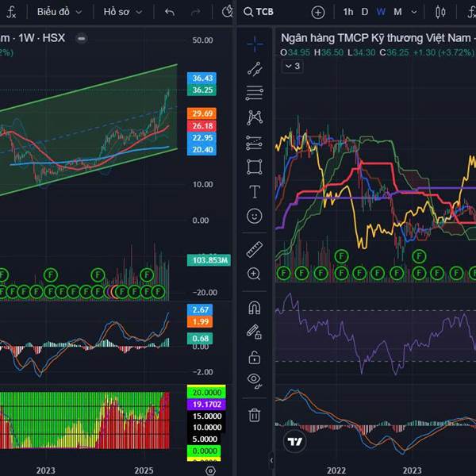The image size is (476, 476).
Task: Switch to 1h timeframe
Action: [348, 12]
